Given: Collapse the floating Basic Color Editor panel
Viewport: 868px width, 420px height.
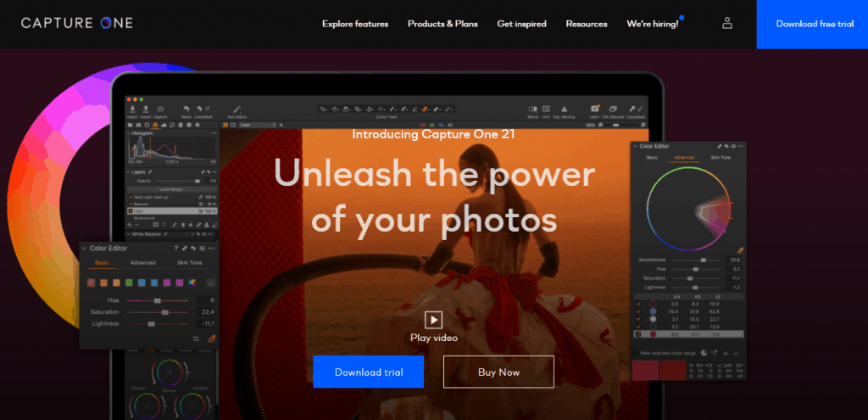Looking at the screenshot, I should (x=85, y=248).
